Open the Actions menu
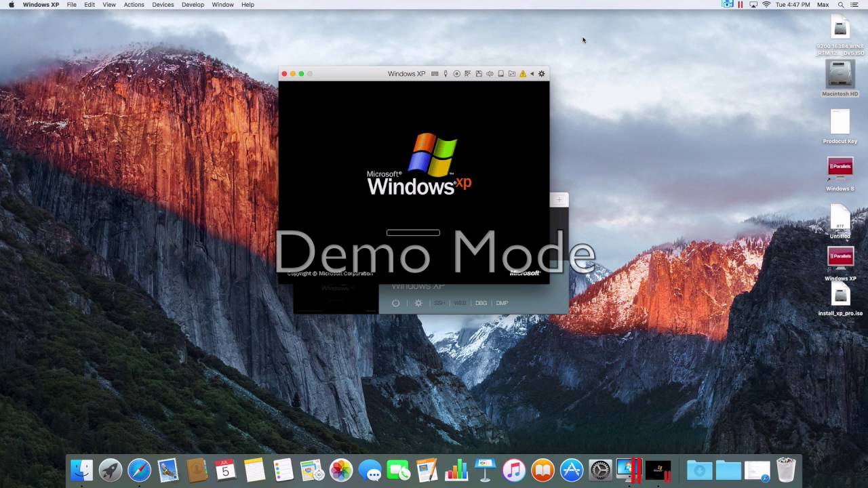Viewport: 868px width, 488px height. point(134,5)
